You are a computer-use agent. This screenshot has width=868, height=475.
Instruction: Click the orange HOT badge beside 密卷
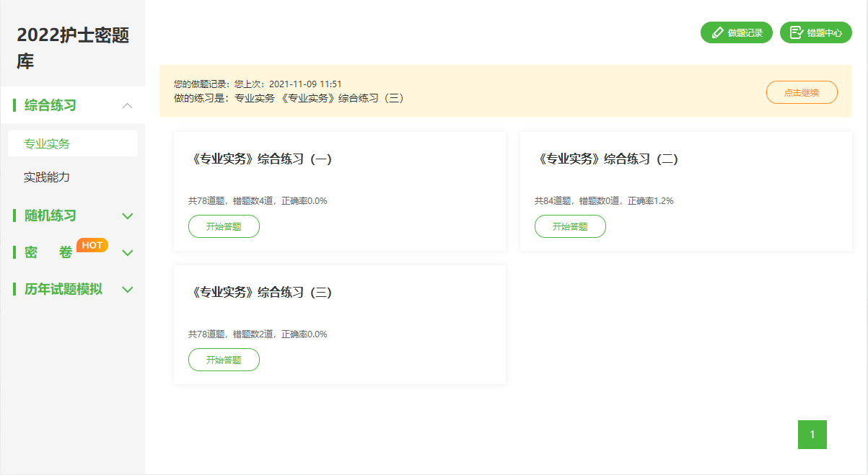click(92, 245)
